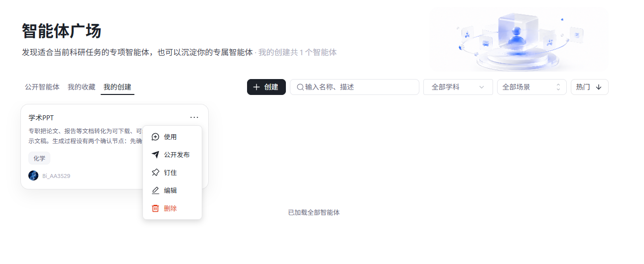Click the 已加载全部智能体 status text
The image size is (644, 264).
pos(314,212)
